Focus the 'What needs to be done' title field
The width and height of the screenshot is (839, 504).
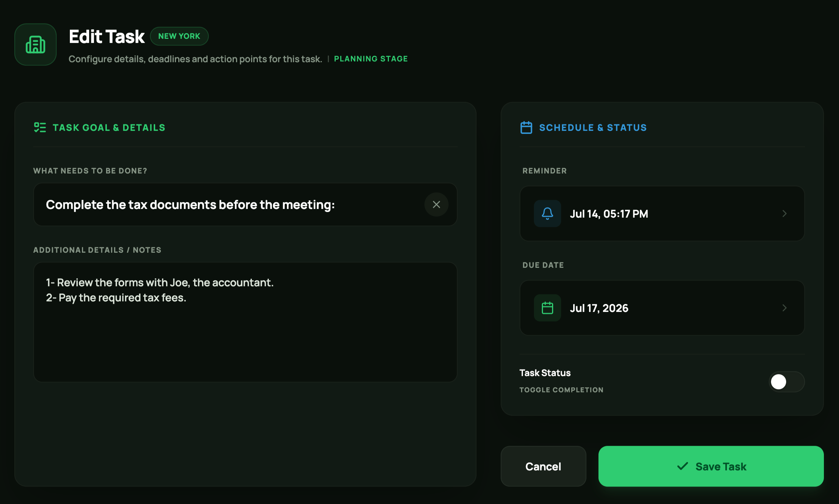pos(245,204)
